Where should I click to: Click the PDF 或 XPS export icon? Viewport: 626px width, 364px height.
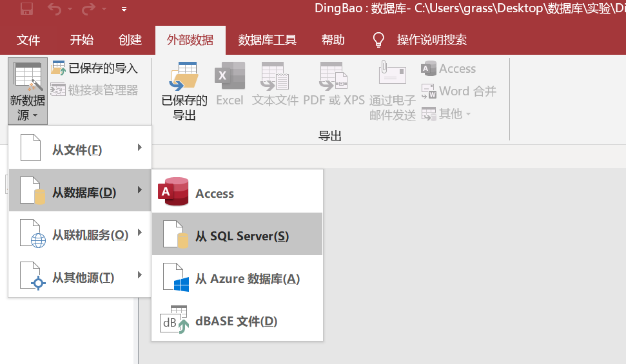pyautogui.click(x=334, y=76)
